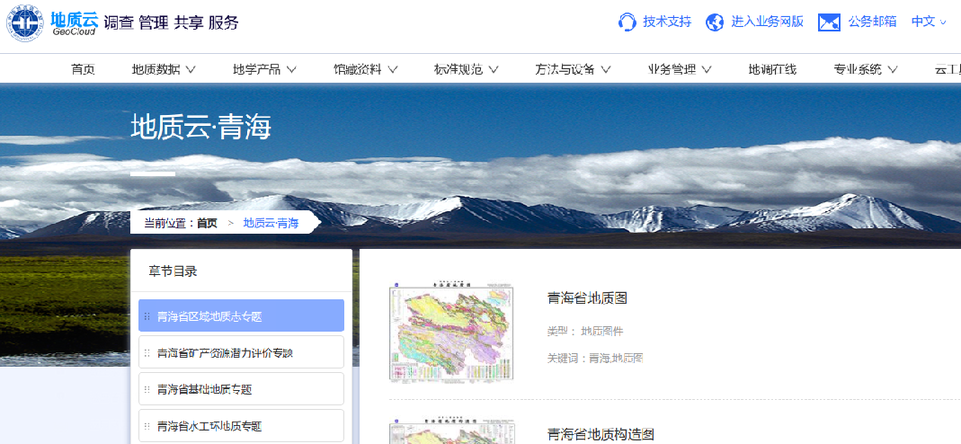Click drag-handle icon beside 青海省区域地质志专题
The width and height of the screenshot is (961, 444).
point(148,316)
